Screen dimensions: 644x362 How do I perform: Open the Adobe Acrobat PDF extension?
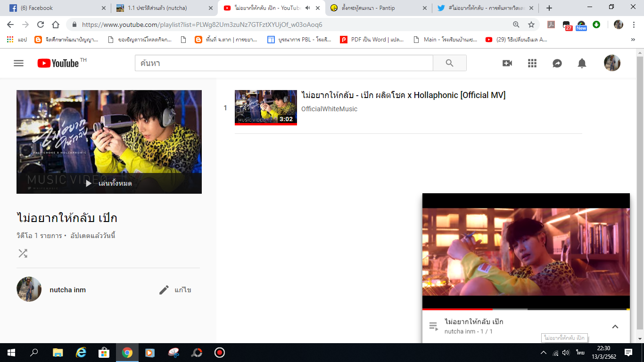[x=551, y=25]
